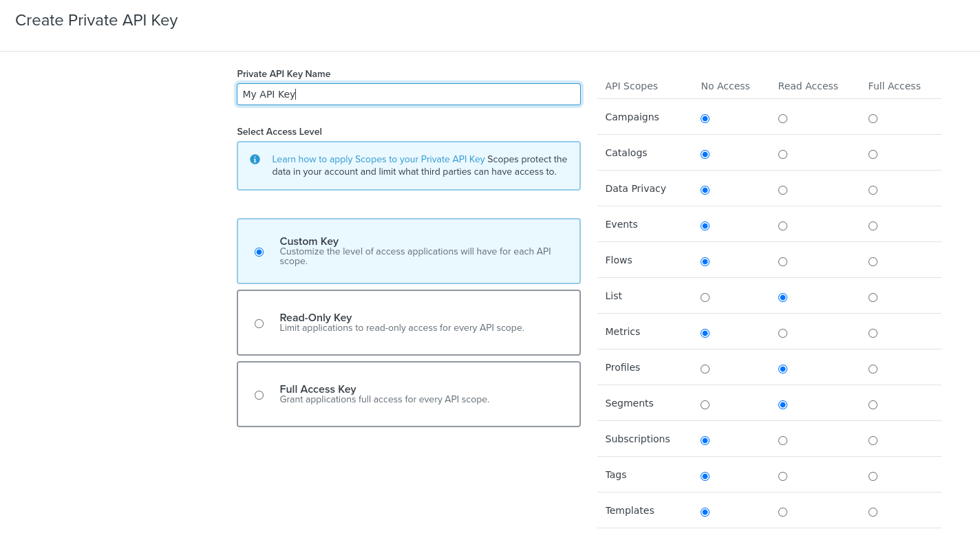Set Templates scope to Read Access
This screenshot has height=551, width=980.
pos(782,512)
